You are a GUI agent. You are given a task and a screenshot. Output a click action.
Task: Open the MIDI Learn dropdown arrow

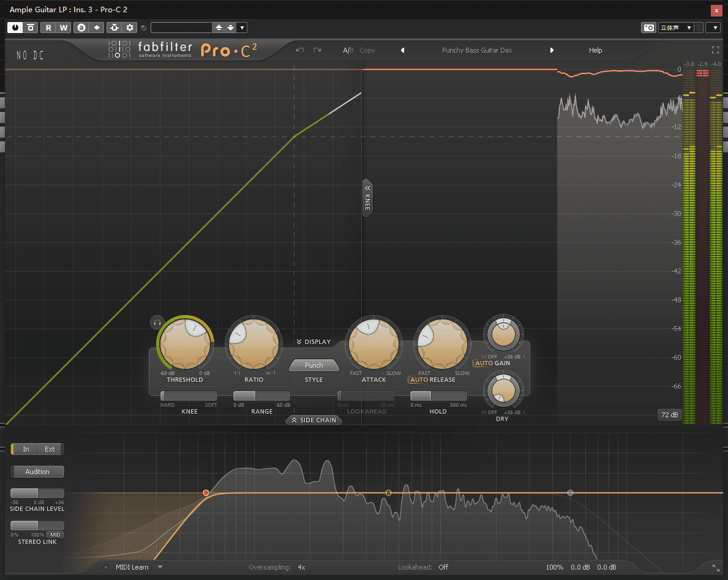(x=160, y=567)
